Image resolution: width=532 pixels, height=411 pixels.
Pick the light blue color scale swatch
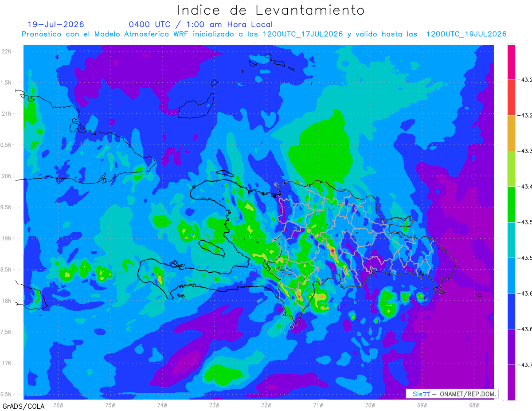(511, 275)
